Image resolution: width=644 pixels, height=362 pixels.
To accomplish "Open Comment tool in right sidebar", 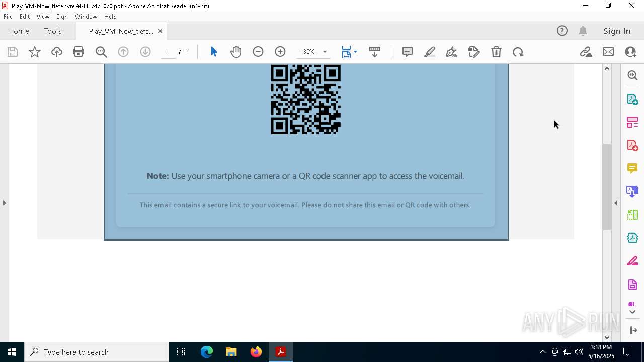I will pos(632,168).
